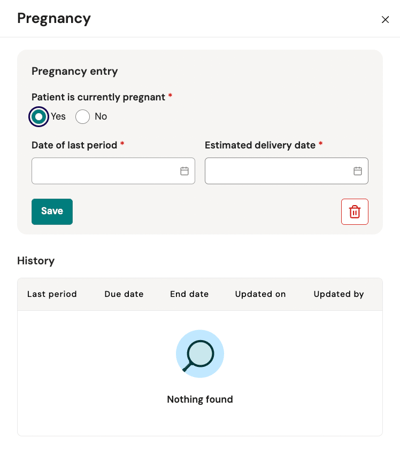Viewport: 400px width, 455px height.
Task: Click the Estimated delivery date field
Action: coord(287,171)
